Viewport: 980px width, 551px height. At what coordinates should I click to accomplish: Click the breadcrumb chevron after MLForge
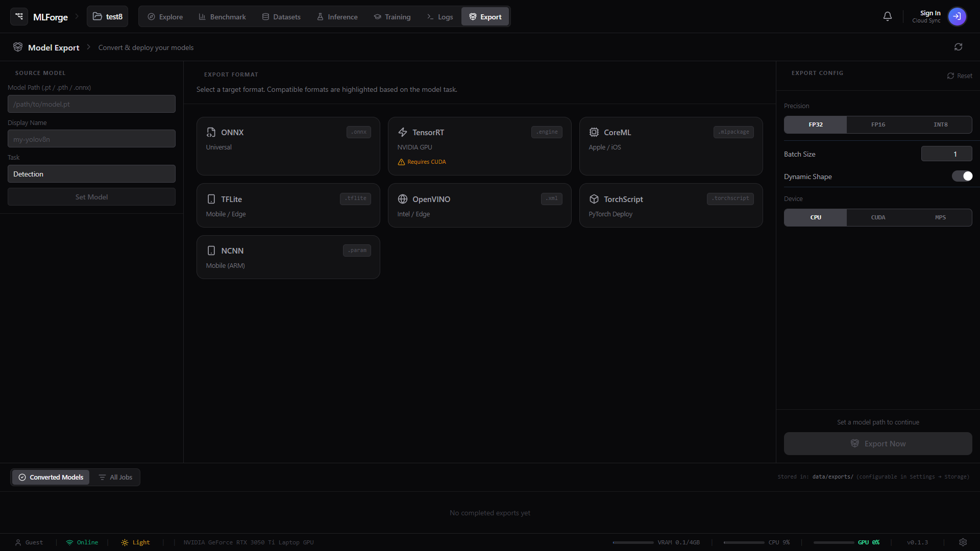(77, 16)
